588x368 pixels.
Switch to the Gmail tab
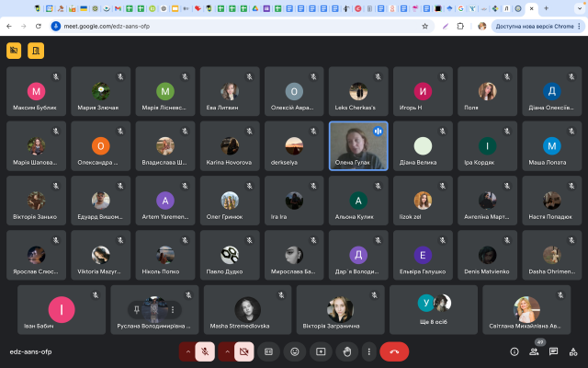click(x=119, y=8)
